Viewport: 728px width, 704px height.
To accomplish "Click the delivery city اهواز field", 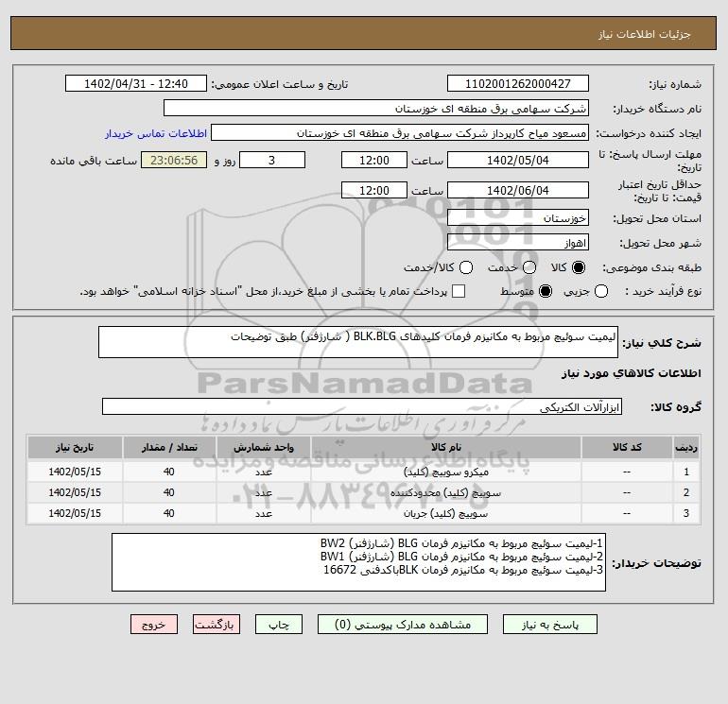I will tap(518, 242).
